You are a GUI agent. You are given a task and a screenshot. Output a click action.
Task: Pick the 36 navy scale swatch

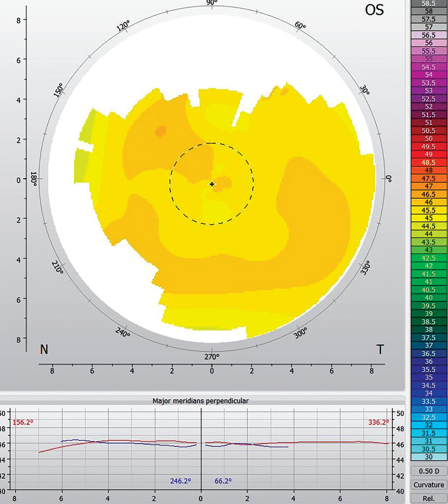(429, 361)
